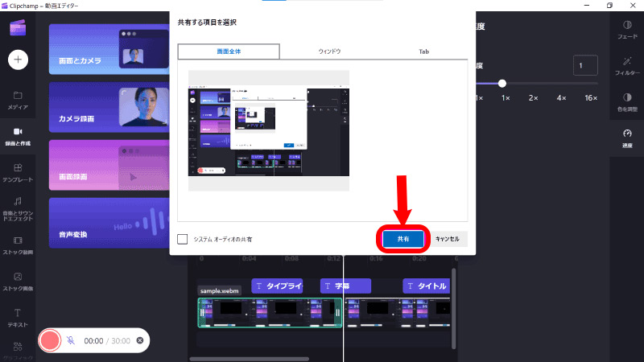Viewport: 644px width, 362px height.
Task: Close the recording bar with X icon
Action: [x=140, y=340]
